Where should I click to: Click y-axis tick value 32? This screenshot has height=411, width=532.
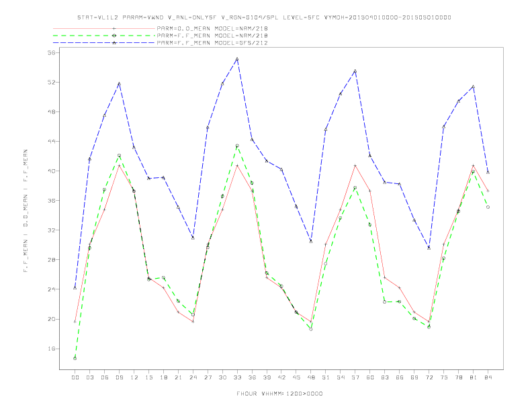click(51, 230)
